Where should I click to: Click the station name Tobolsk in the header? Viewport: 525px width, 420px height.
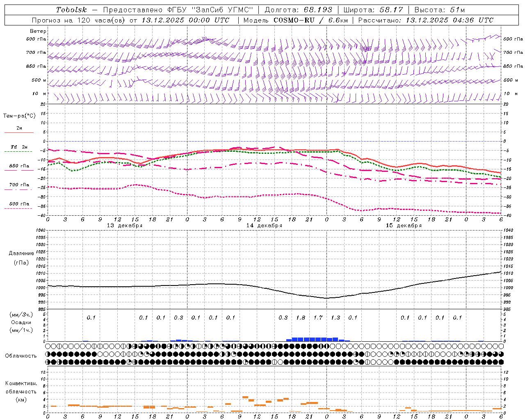click(x=71, y=9)
